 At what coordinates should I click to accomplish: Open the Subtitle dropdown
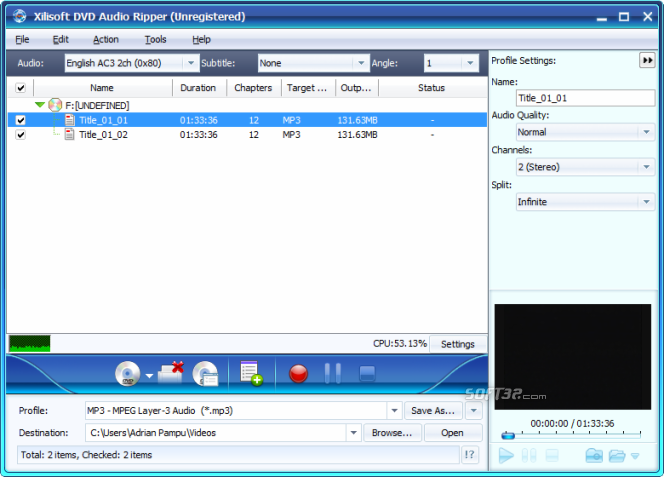click(361, 63)
